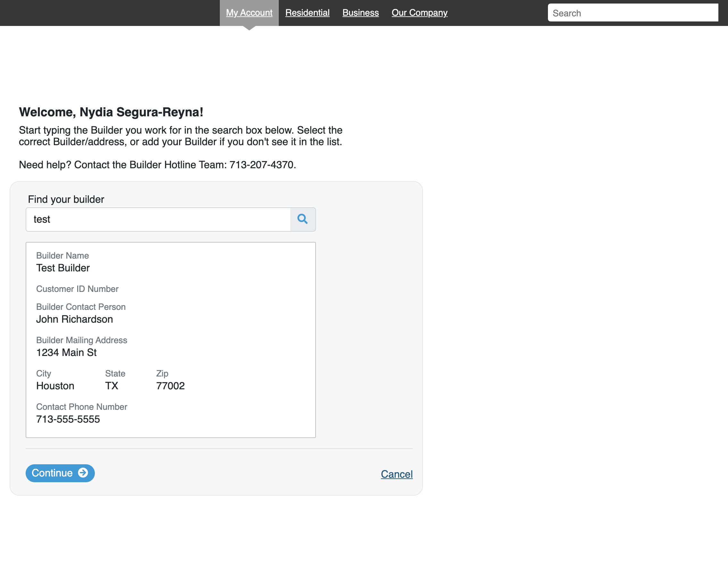Navigate to Our Company

coord(419,13)
